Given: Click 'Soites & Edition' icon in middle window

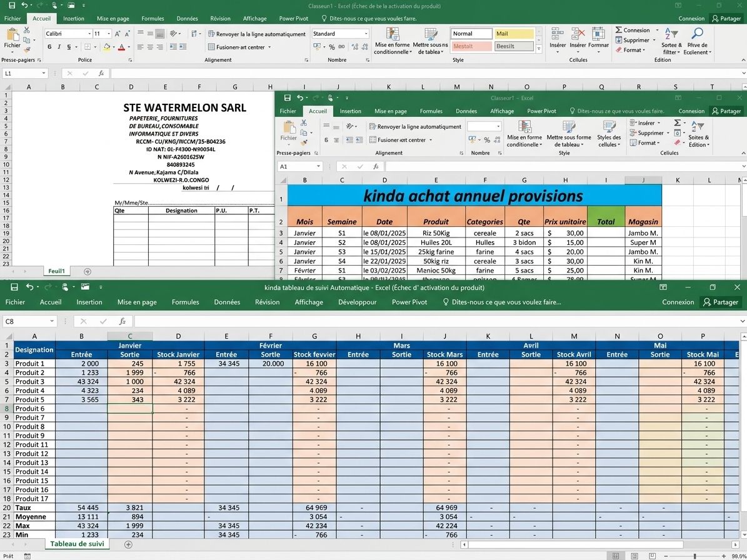Looking at the screenshot, I should point(698,134).
